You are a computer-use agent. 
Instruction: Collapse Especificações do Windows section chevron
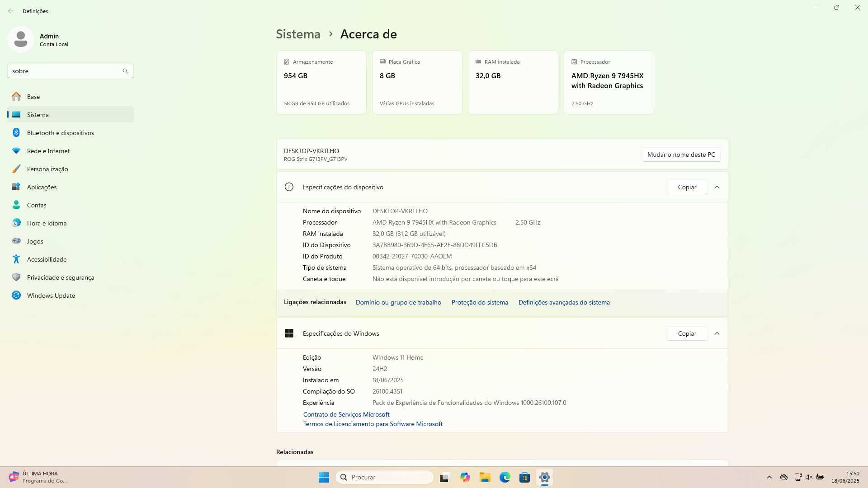coord(717,333)
